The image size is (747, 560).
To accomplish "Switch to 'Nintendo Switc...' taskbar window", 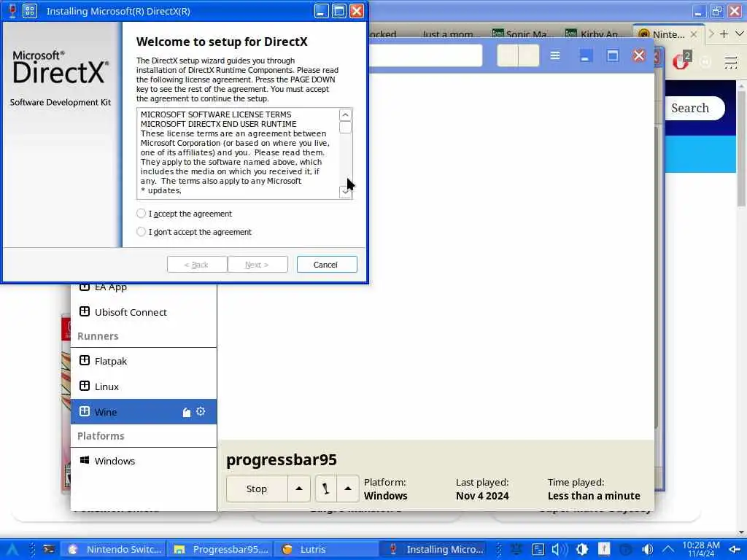I will coord(115,550).
